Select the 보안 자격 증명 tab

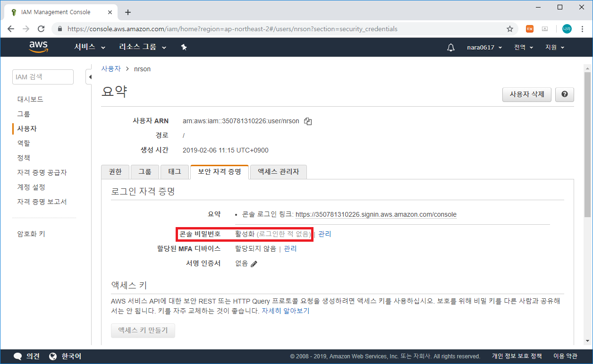pos(220,172)
